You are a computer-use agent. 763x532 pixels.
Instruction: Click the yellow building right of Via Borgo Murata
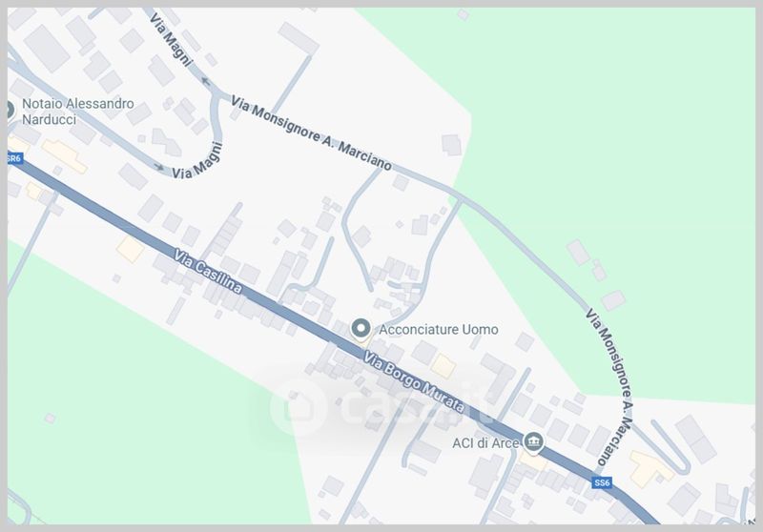(x=443, y=366)
